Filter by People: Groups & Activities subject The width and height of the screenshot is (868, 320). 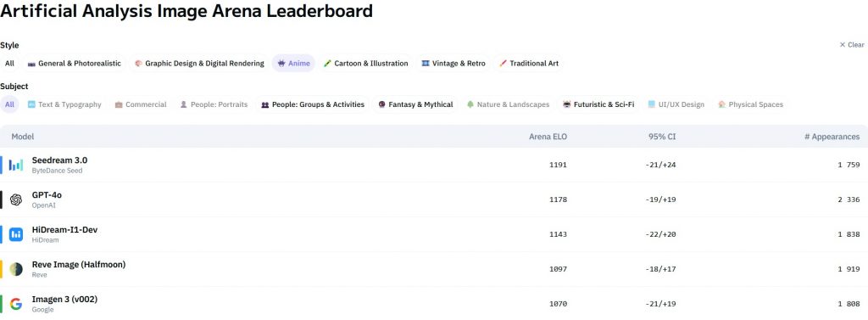point(313,104)
